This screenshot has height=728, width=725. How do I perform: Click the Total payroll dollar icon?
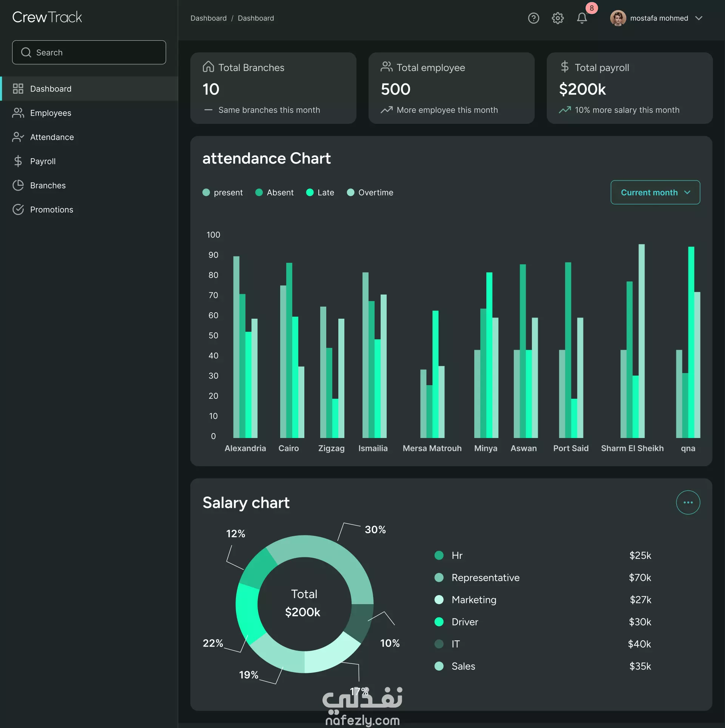(x=565, y=67)
